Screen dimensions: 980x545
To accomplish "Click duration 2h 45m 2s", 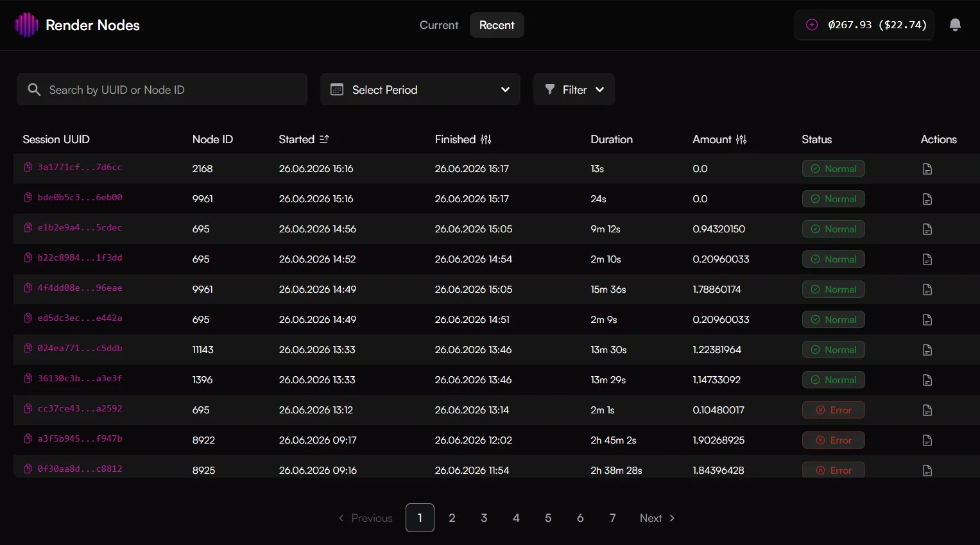I will (x=614, y=440).
